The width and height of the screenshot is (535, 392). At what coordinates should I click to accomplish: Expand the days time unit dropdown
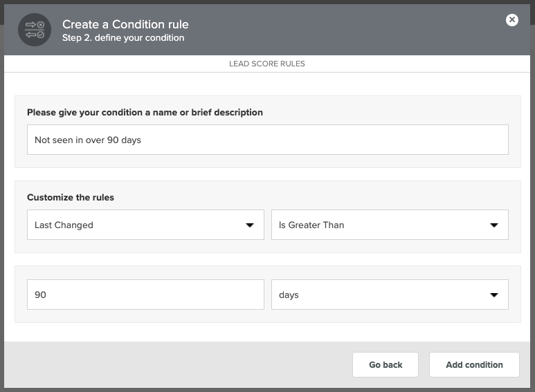[x=390, y=295]
